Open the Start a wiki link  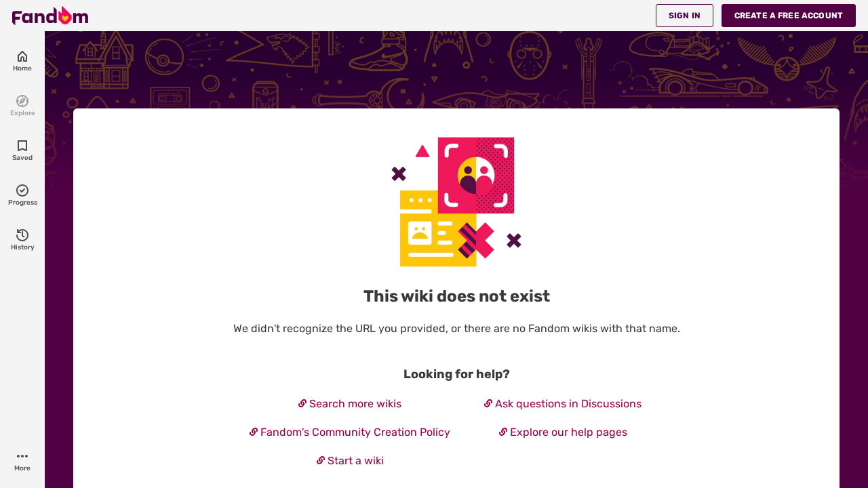355,461
